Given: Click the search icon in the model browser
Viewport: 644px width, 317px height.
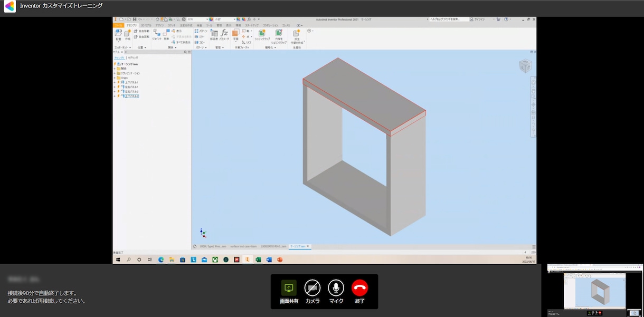Looking at the screenshot, I should (185, 52).
